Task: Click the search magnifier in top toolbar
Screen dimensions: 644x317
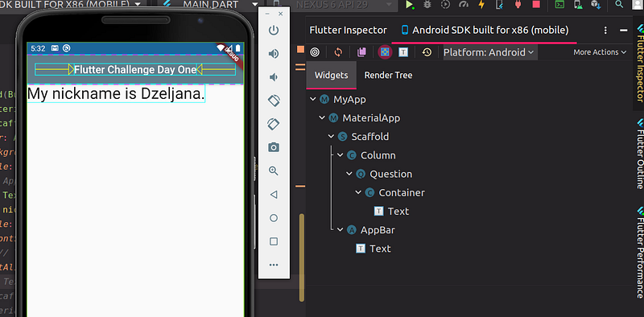Action: pyautogui.click(x=619, y=5)
